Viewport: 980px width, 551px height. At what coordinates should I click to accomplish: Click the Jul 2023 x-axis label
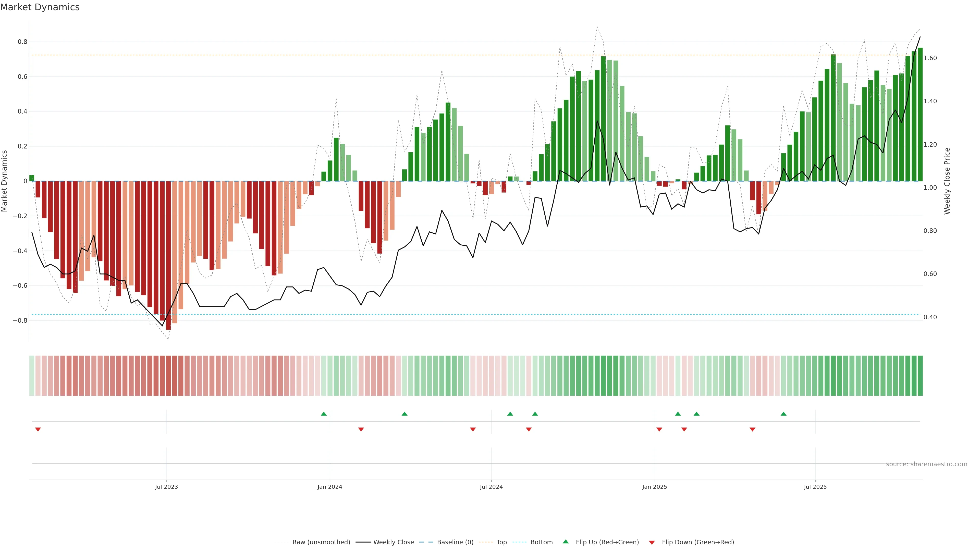point(166,487)
